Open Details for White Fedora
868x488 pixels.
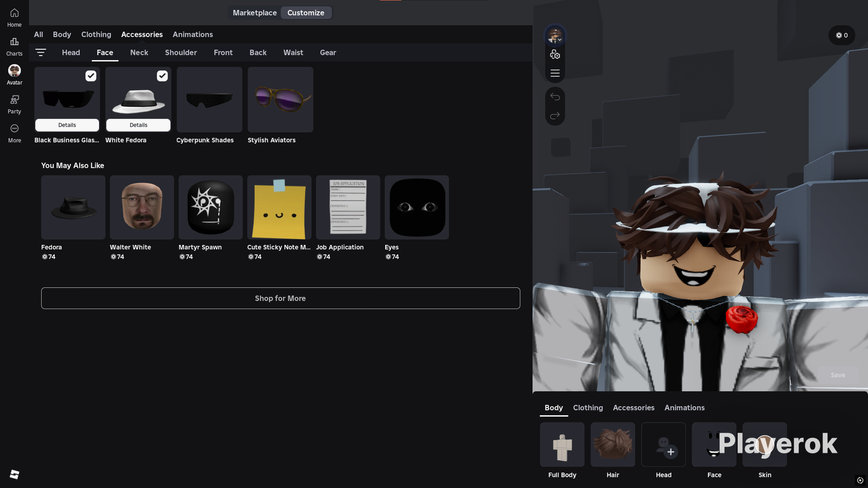138,125
